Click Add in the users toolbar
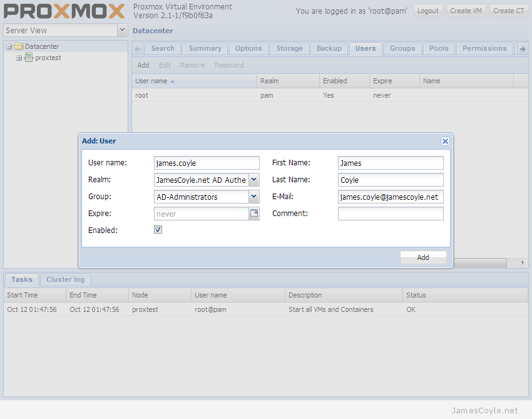 143,65
